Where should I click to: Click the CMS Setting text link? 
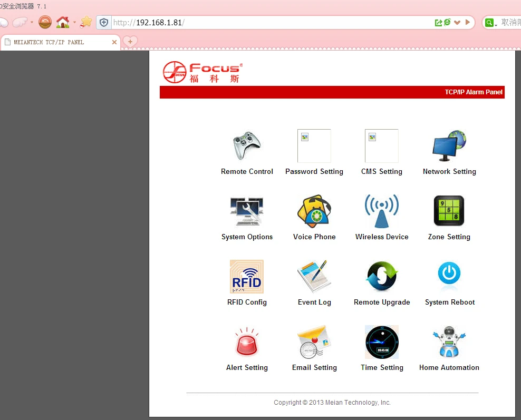[381, 172]
